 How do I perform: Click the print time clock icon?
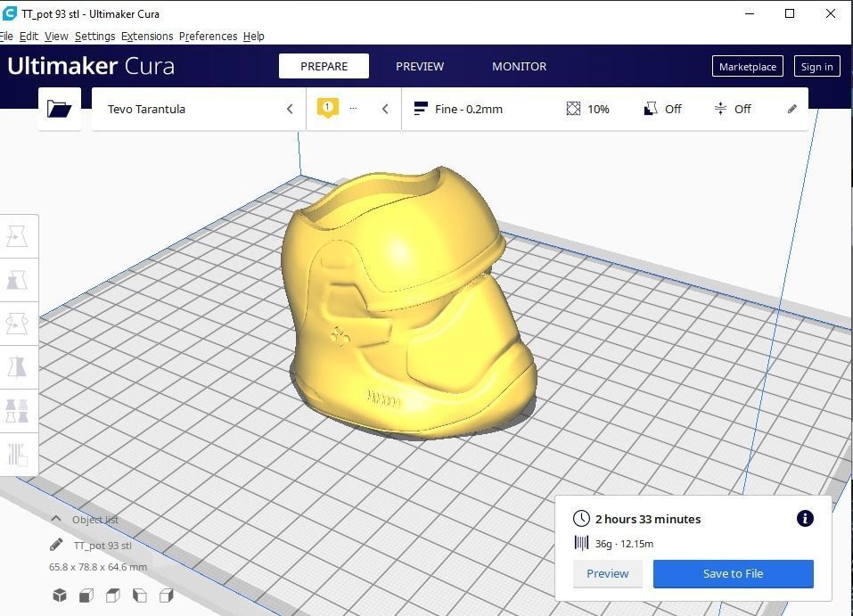pos(581,518)
